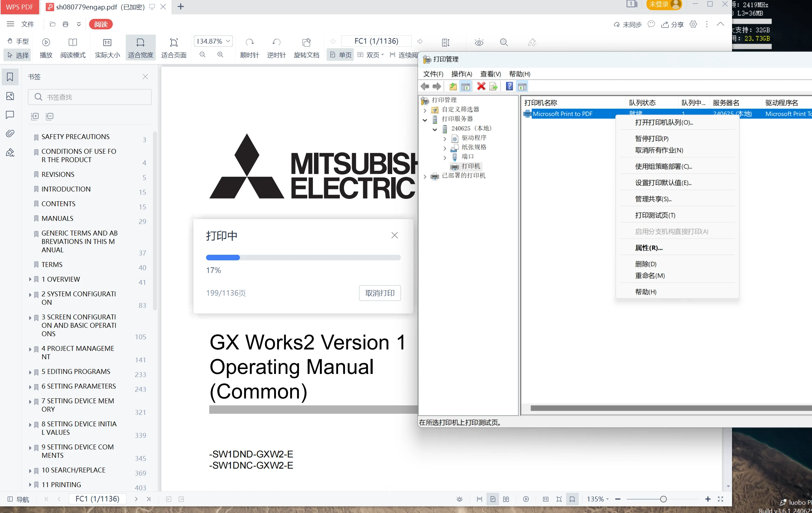812x513 pixels.
Task: Click the export list icon in Print Management toolbar
Action: coord(493,86)
